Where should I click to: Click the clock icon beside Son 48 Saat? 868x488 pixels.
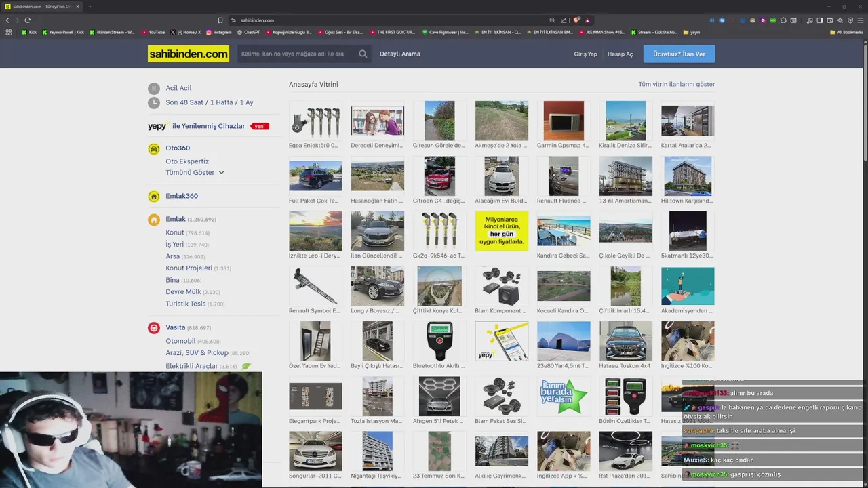pyautogui.click(x=154, y=102)
